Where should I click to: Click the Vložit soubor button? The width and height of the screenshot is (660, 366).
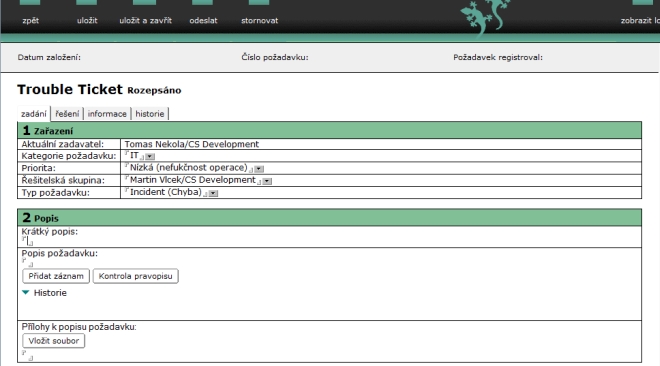53,341
